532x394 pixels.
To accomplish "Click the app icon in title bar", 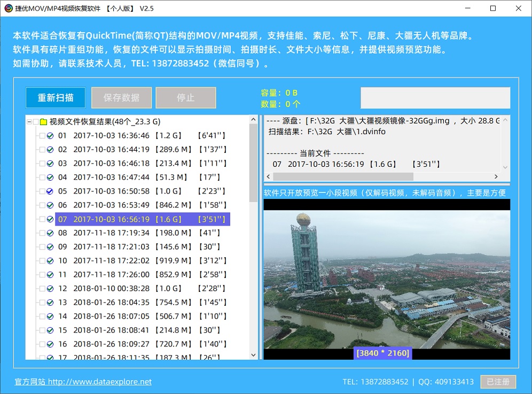I will (x=8, y=8).
